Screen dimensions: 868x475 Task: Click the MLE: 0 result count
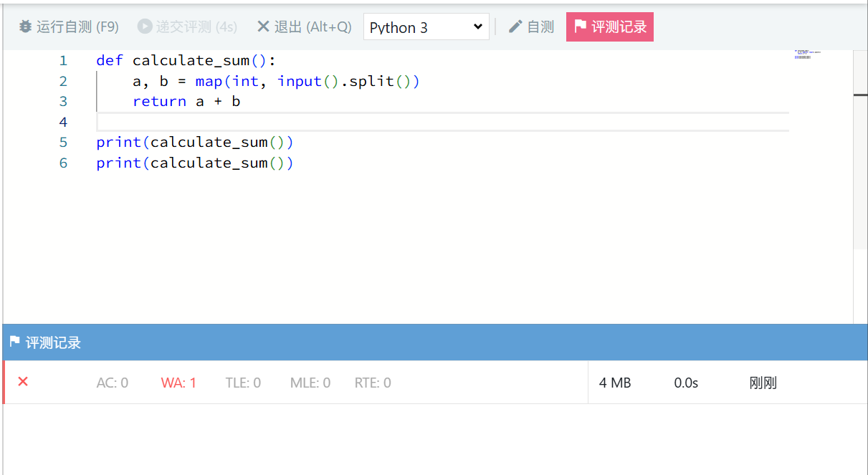[310, 383]
